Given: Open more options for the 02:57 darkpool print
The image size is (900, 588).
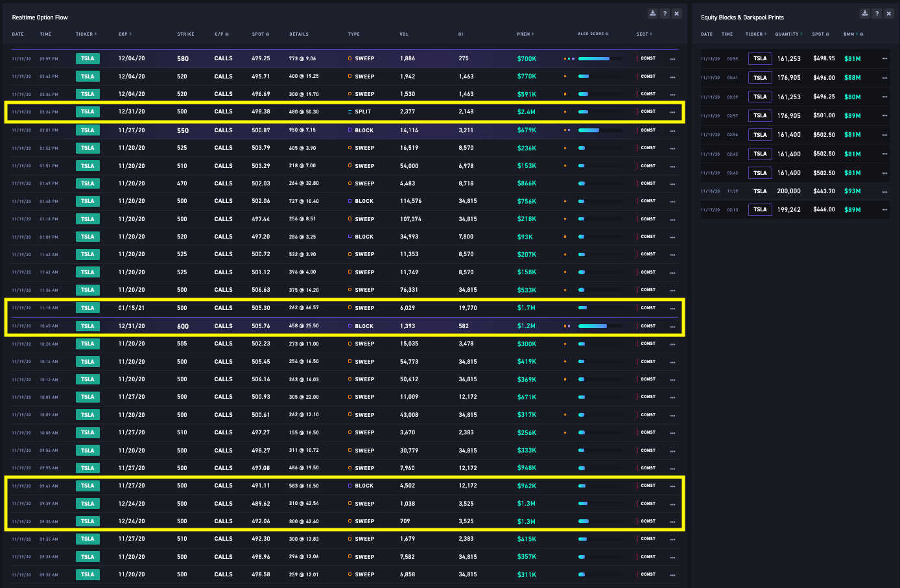Looking at the screenshot, I should tap(884, 116).
